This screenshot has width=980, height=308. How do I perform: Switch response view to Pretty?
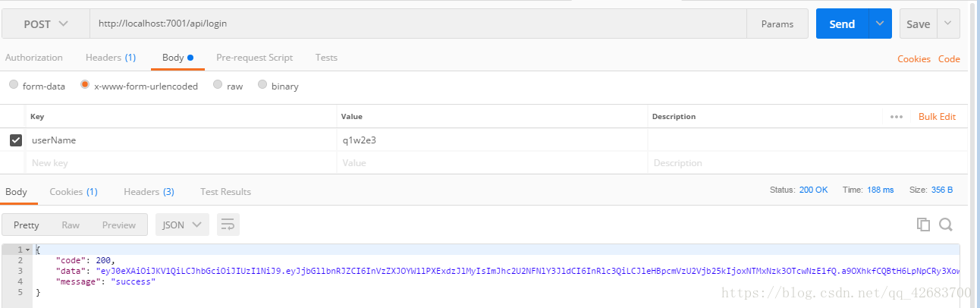pos(27,225)
